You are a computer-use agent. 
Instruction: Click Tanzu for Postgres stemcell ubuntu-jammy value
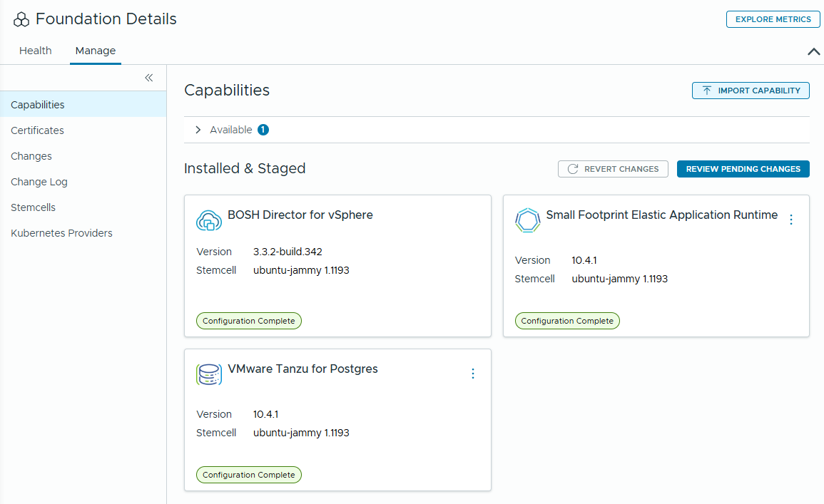tap(301, 433)
